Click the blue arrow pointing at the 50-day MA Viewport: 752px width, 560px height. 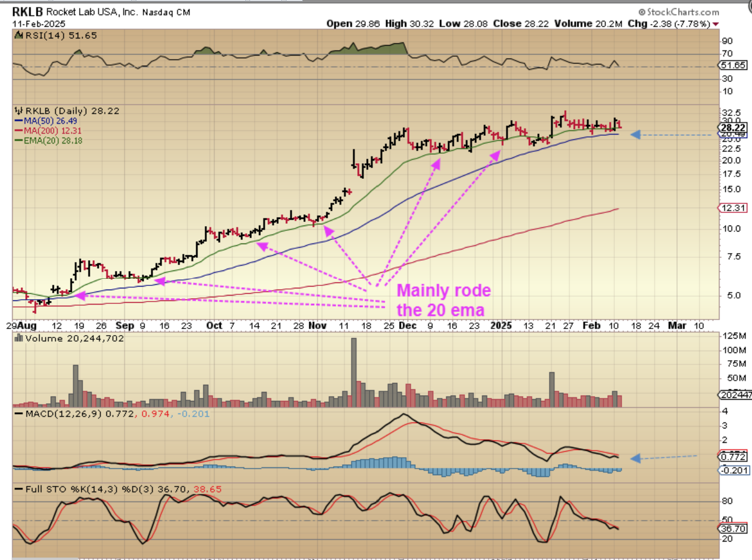pos(637,135)
